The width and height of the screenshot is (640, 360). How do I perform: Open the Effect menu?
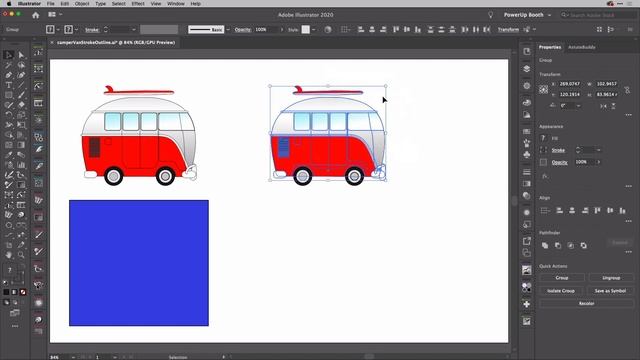(x=138, y=4)
